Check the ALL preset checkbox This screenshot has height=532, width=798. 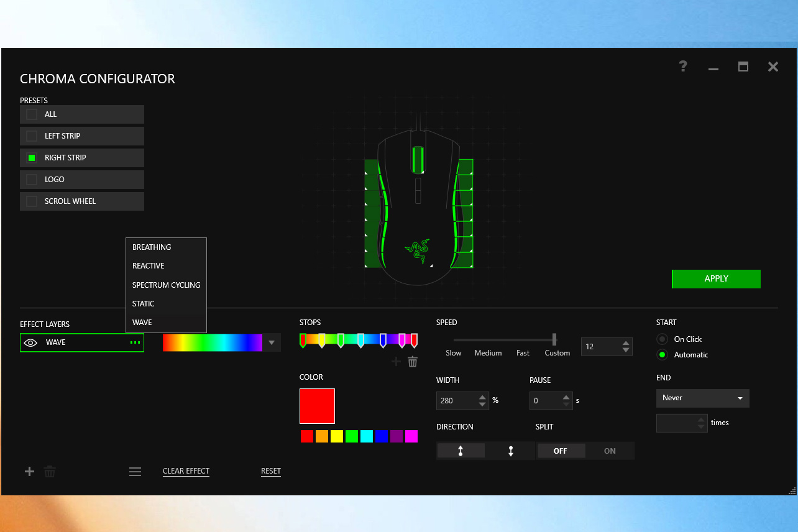pos(32,114)
